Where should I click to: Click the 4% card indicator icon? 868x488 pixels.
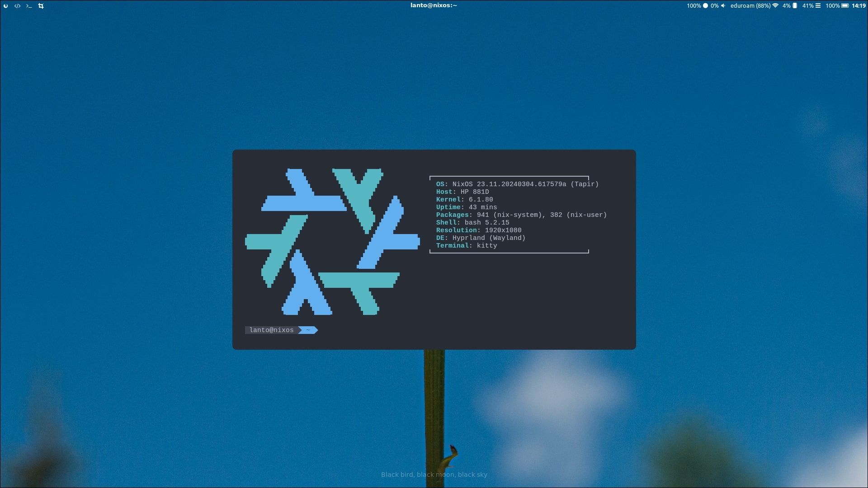795,6
